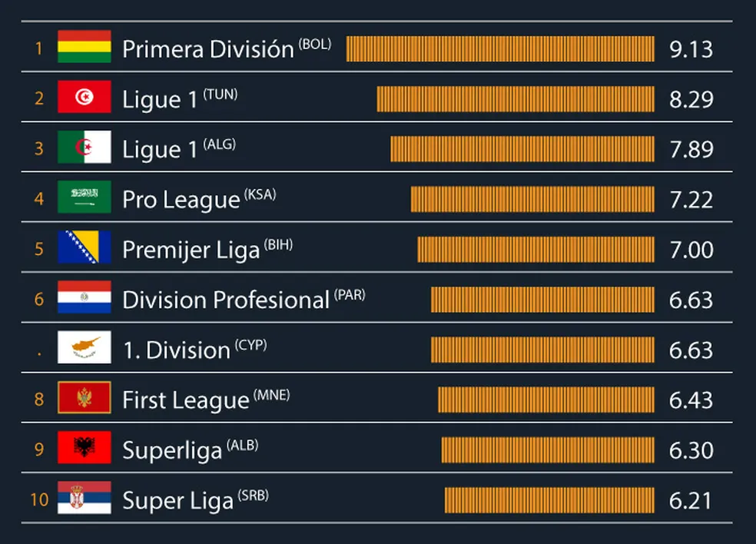Click the Saudi Arabia flag icon

85,197
